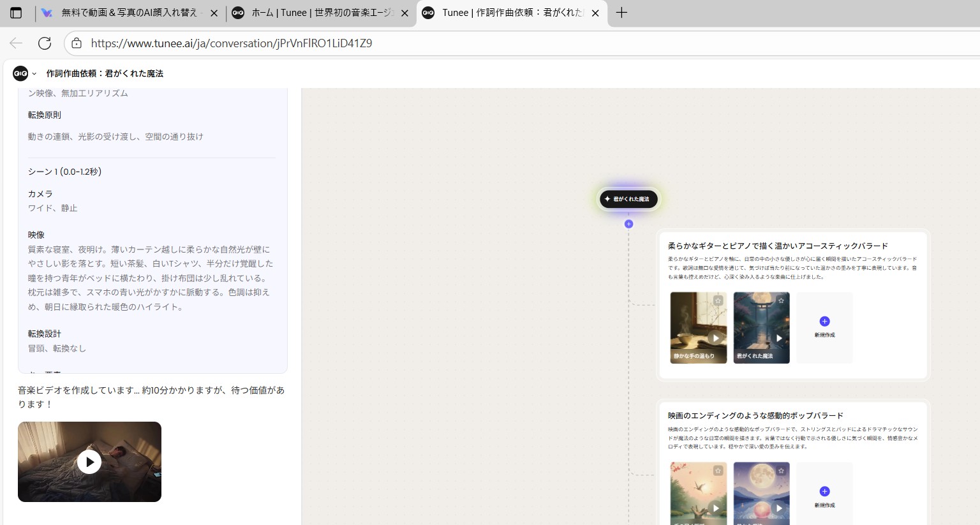Click the browser back arrow

[x=16, y=43]
